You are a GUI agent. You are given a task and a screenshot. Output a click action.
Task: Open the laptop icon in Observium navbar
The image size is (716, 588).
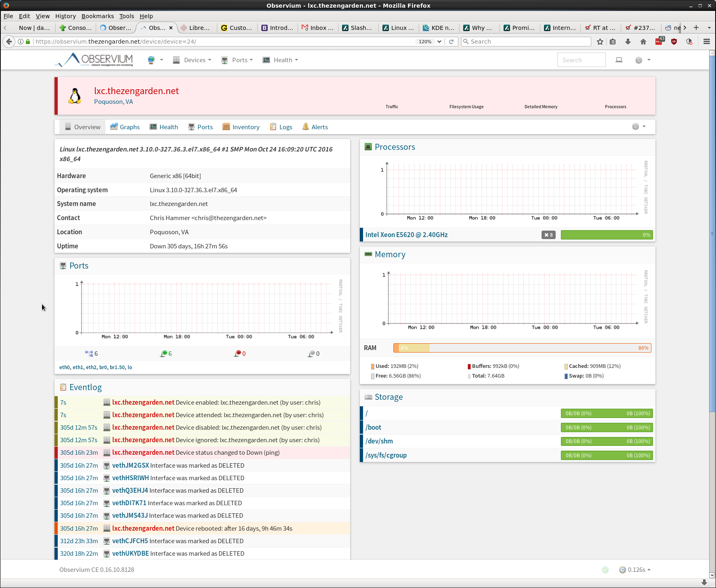point(619,60)
